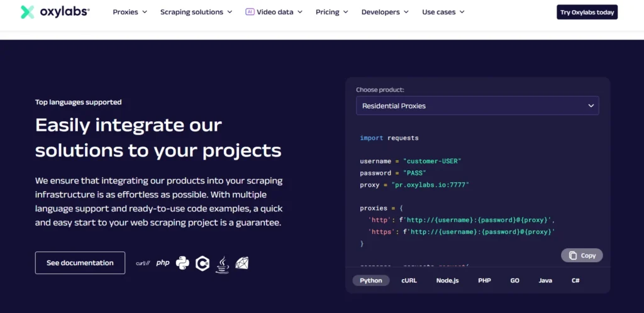This screenshot has height=313, width=644.
Task: Click the C# hexagon icon
Action: [x=203, y=263]
